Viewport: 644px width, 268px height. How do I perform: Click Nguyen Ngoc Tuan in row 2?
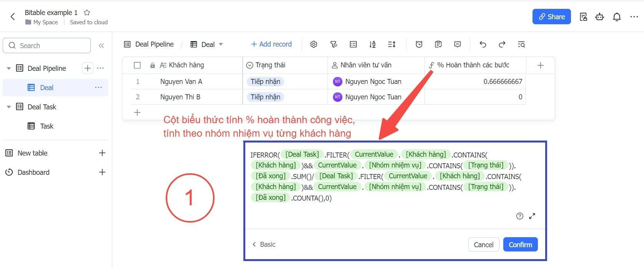(x=367, y=97)
